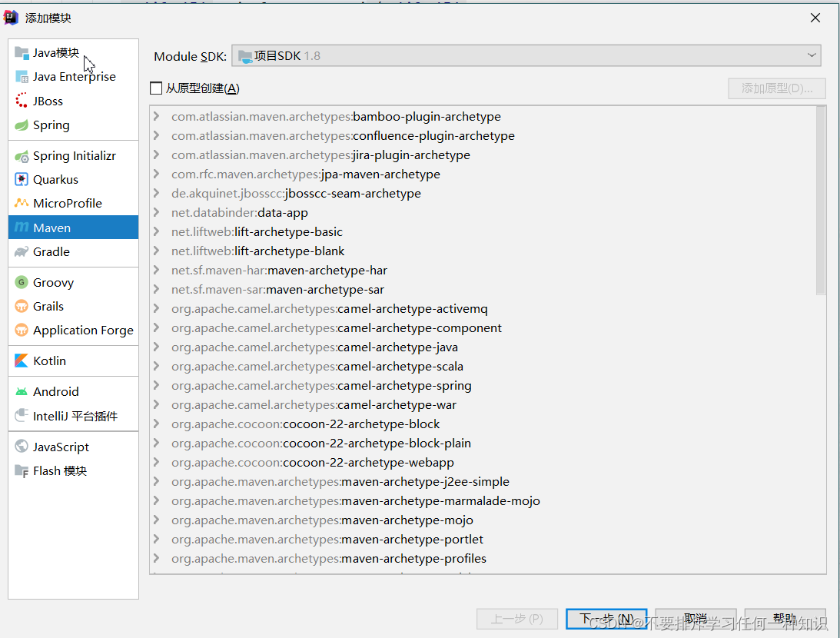Click the 下一步(N) button
The image size is (840, 638).
(606, 619)
